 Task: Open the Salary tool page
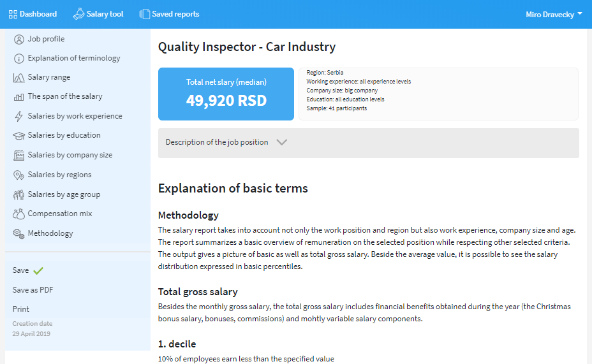tap(98, 14)
